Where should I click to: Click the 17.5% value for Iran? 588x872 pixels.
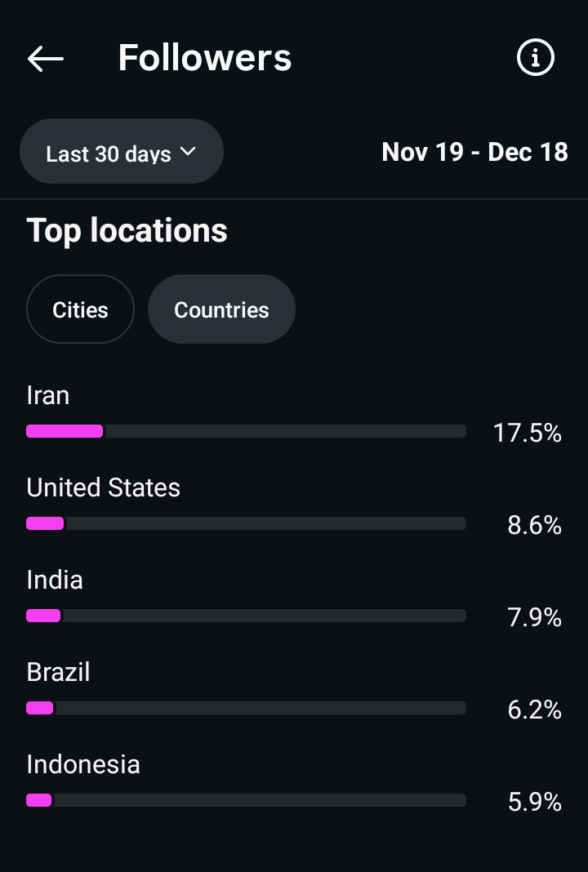[x=527, y=433]
